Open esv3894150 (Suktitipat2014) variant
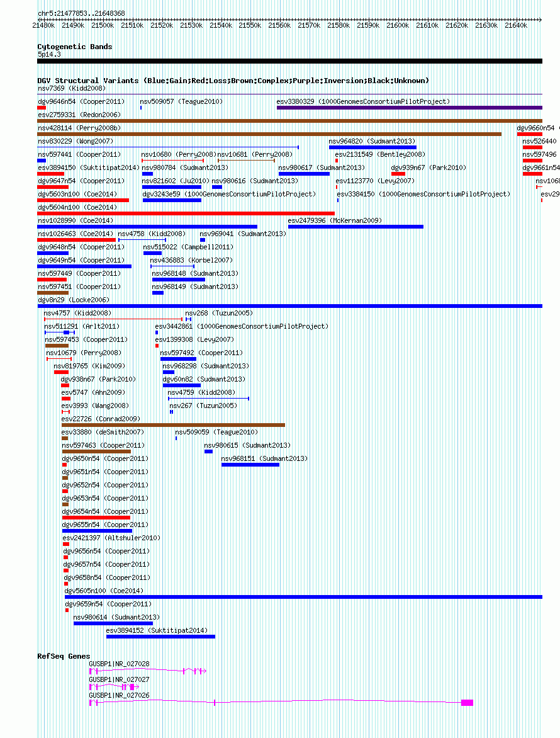This screenshot has width=560, height=738. (x=89, y=167)
